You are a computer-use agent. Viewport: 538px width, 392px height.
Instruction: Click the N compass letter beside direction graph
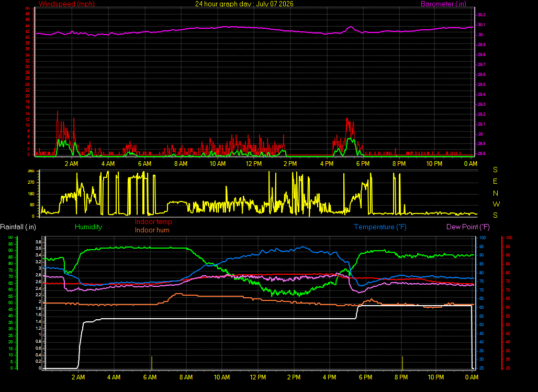(496, 193)
